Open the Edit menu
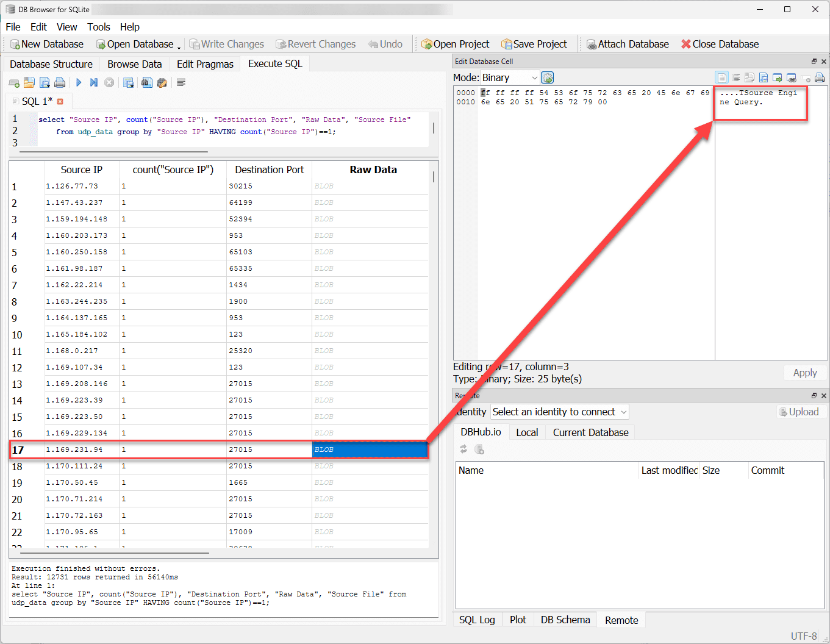Image resolution: width=830 pixels, height=644 pixels. (x=38, y=27)
